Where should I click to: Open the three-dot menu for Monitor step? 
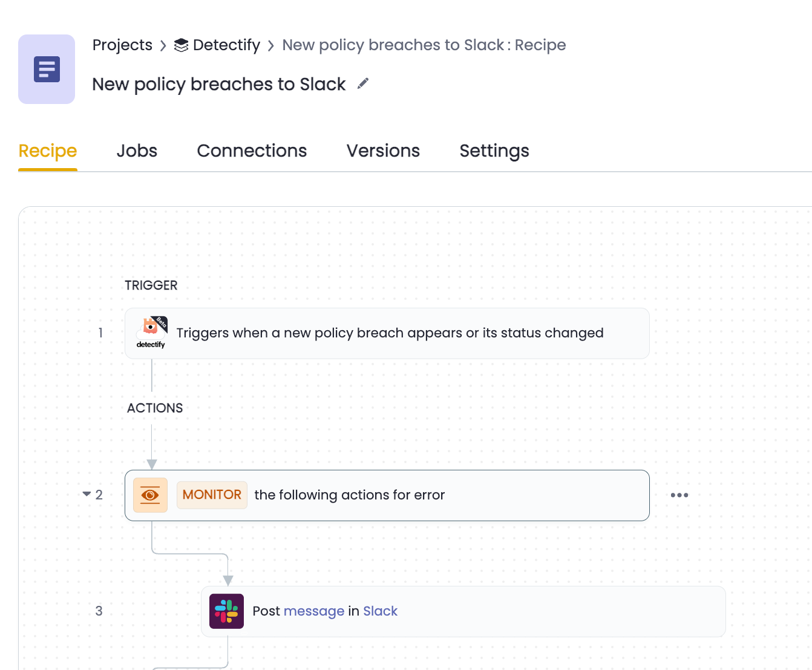679,495
